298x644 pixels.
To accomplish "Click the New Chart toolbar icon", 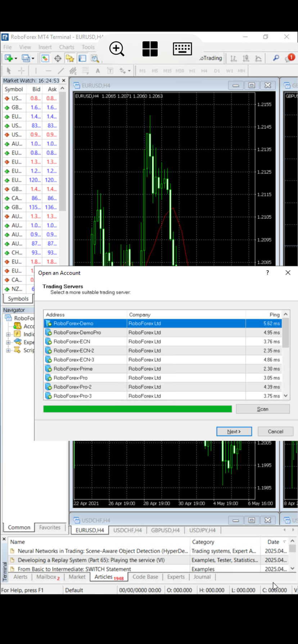I will click(8, 58).
